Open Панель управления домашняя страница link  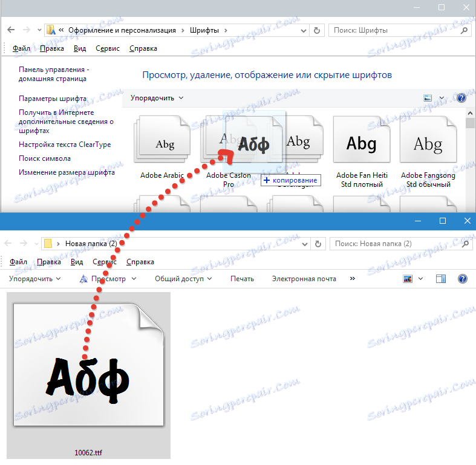point(54,74)
